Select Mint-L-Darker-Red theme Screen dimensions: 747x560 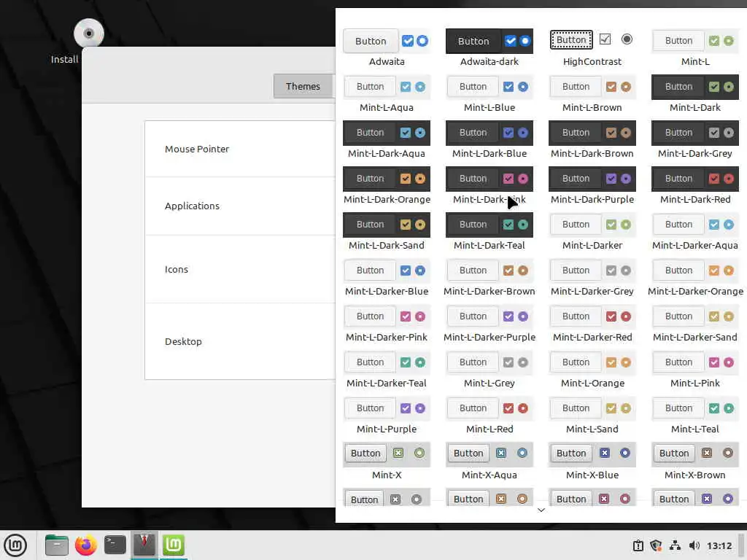[592, 324]
